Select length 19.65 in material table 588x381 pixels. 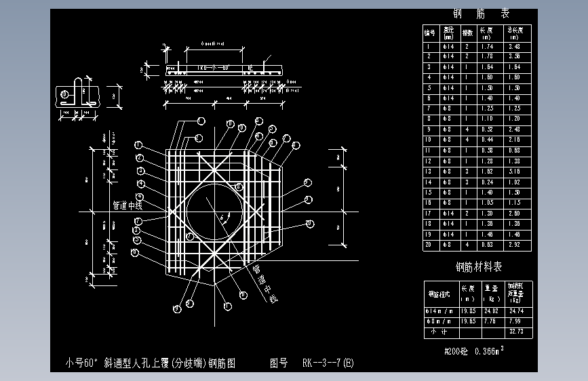469,321
